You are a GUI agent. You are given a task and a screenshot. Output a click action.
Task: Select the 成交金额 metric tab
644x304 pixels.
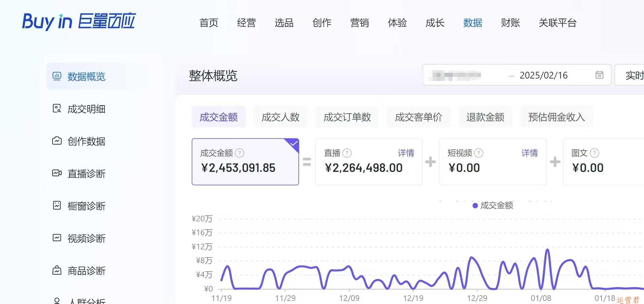click(219, 117)
